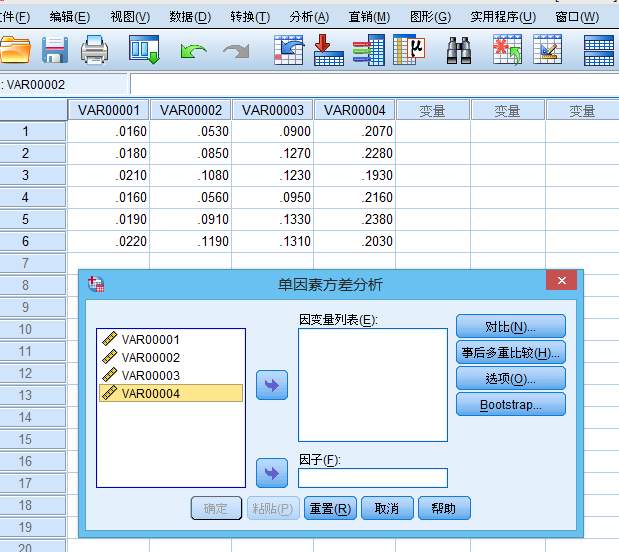The height and width of the screenshot is (552, 619).
Task: Open the 分析(A) menu
Action: 309,17
